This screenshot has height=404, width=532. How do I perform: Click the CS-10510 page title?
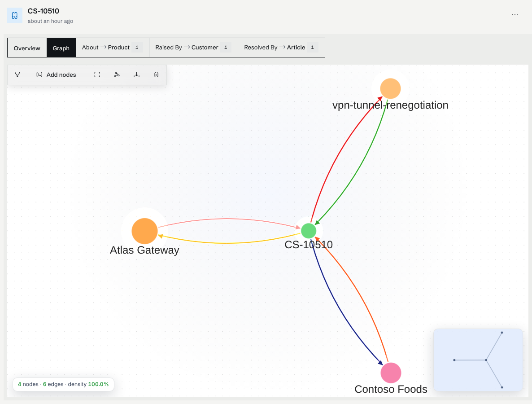pos(44,11)
